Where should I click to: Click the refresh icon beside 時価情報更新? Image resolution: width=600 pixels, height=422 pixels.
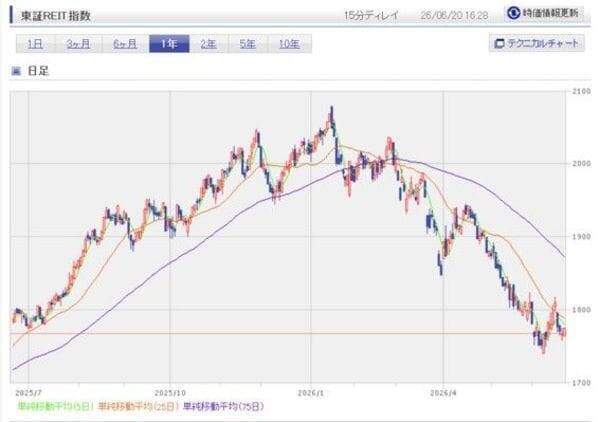click(513, 13)
